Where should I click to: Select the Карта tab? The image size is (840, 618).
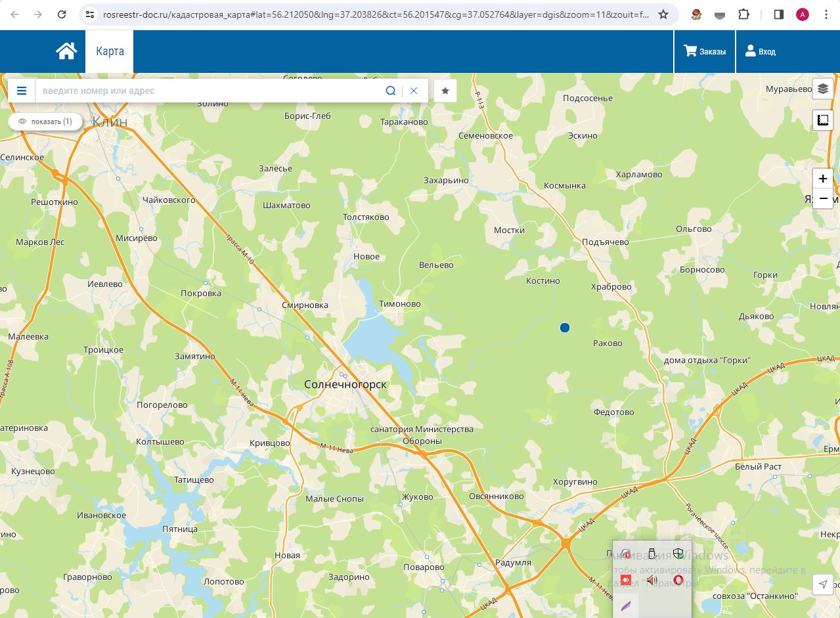click(110, 51)
